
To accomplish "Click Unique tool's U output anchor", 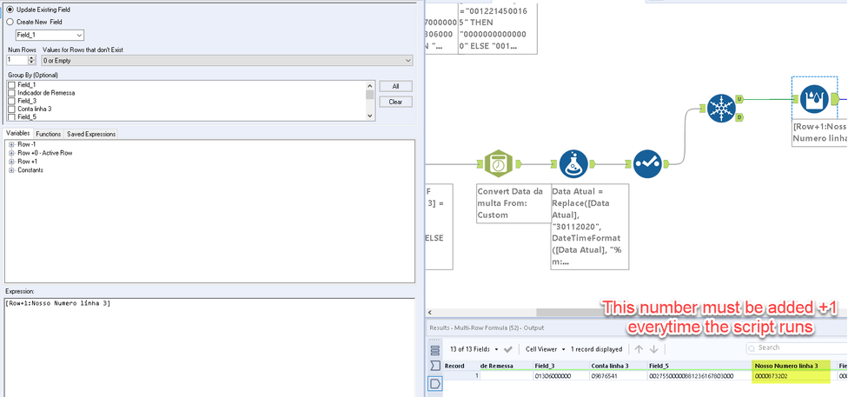I will click(x=739, y=98).
